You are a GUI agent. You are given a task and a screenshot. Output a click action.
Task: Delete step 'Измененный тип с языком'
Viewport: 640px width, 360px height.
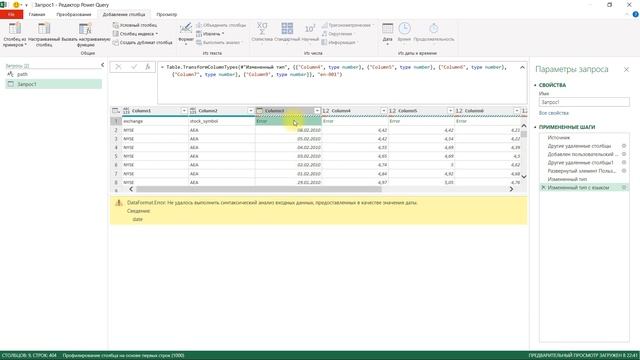click(543, 187)
